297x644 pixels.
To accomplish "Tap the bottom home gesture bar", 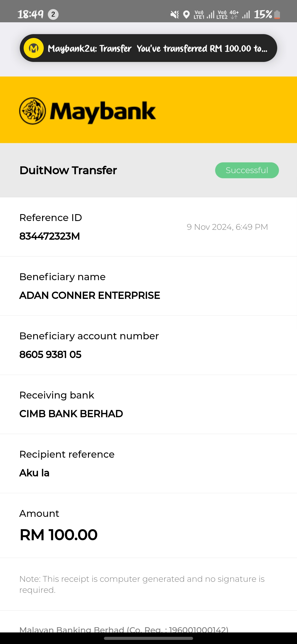I will coord(148,638).
